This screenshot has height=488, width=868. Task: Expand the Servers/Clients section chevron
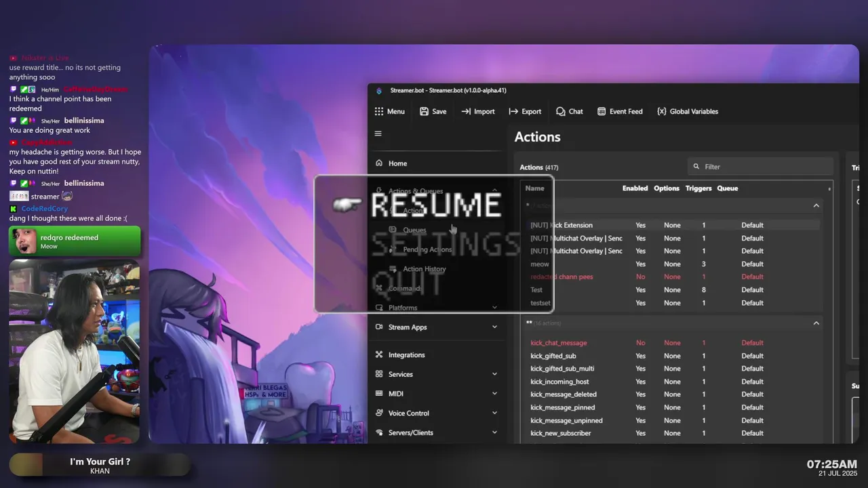tap(494, 432)
